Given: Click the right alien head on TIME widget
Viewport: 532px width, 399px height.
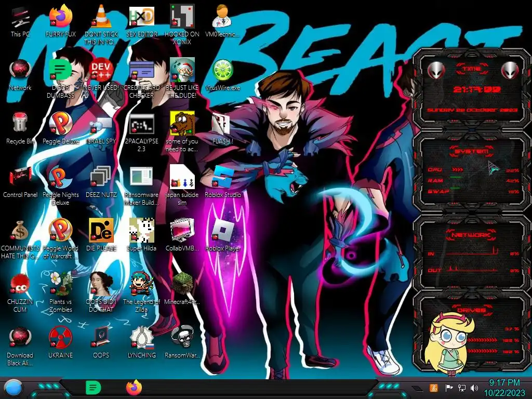Looking at the screenshot, I should [510, 70].
